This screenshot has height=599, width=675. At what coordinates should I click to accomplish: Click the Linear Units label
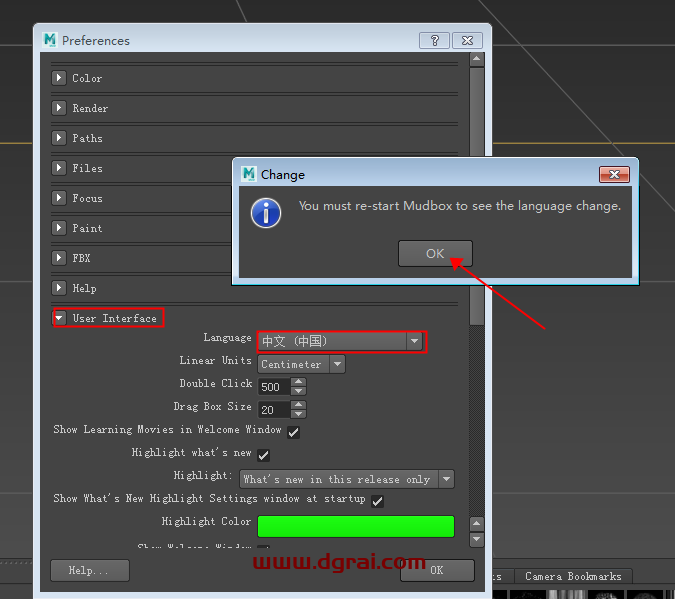click(215, 360)
